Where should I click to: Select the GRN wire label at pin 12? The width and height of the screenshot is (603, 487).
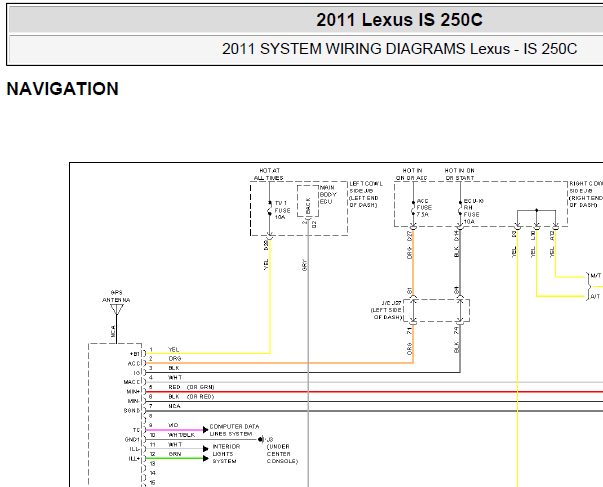[175, 454]
